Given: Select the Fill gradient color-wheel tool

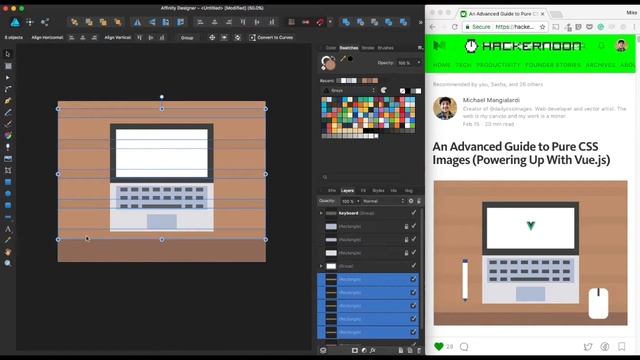Looking at the screenshot, I should [8, 136].
